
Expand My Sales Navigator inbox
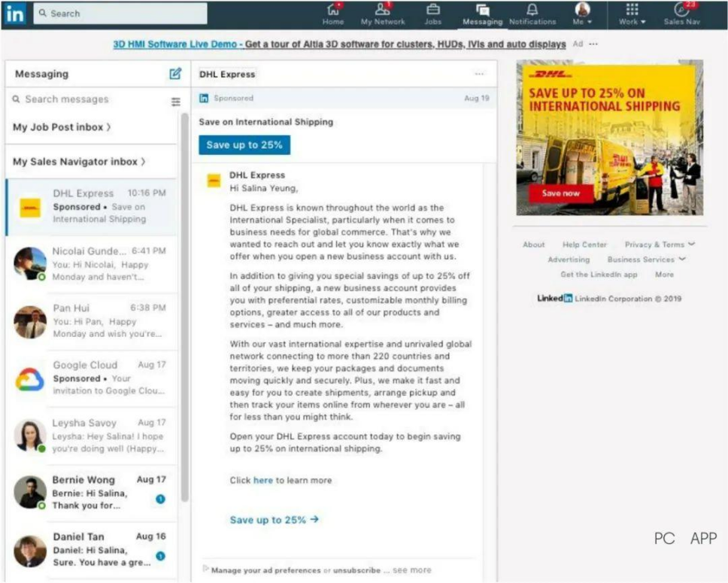[79, 162]
